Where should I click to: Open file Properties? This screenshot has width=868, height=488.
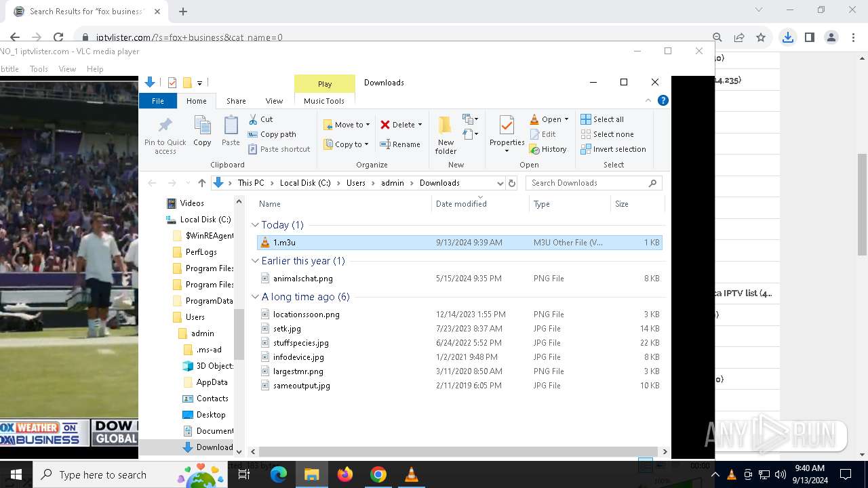(x=507, y=134)
